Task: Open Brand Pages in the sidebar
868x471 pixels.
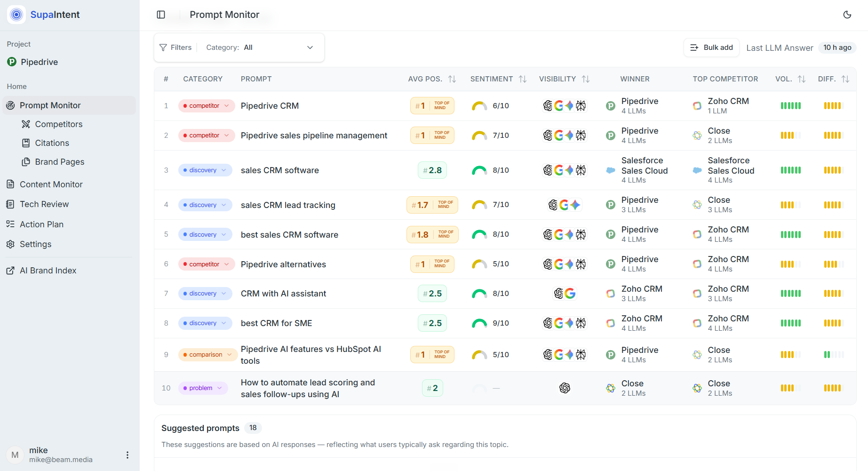Action: point(60,162)
